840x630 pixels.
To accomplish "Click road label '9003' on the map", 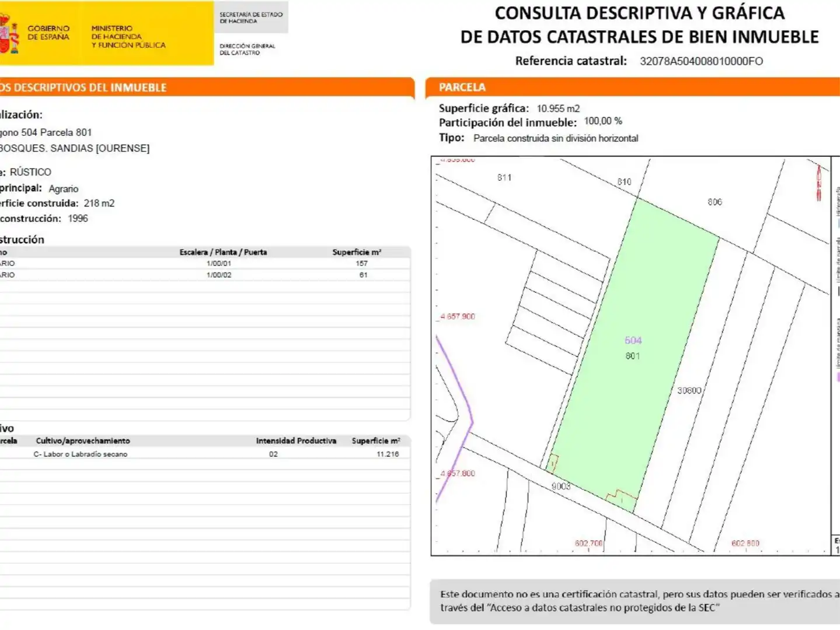I will [x=561, y=486].
